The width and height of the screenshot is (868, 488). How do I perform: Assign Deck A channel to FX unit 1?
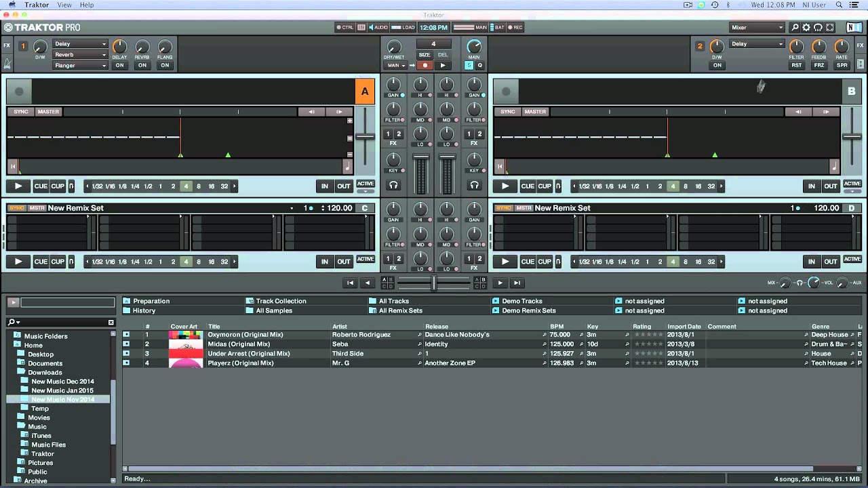389,134
